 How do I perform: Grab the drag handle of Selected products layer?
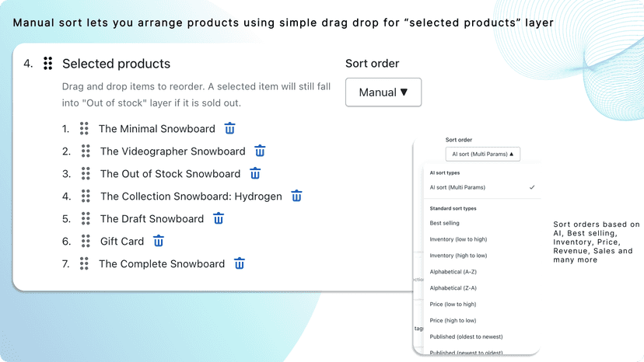click(48, 64)
